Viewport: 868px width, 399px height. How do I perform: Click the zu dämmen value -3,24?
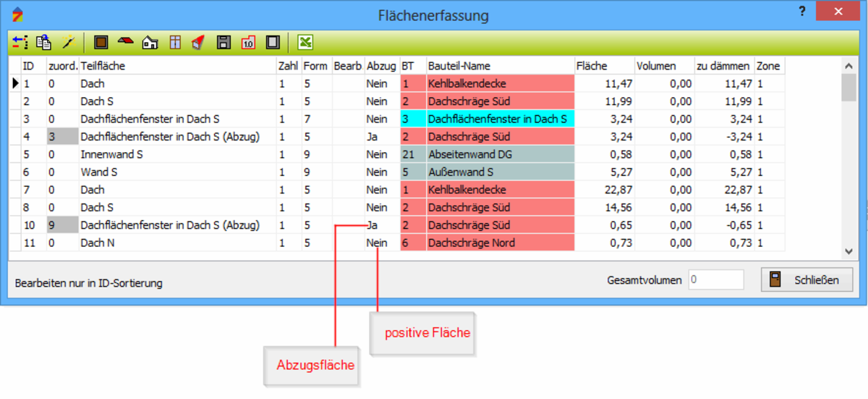(724, 137)
